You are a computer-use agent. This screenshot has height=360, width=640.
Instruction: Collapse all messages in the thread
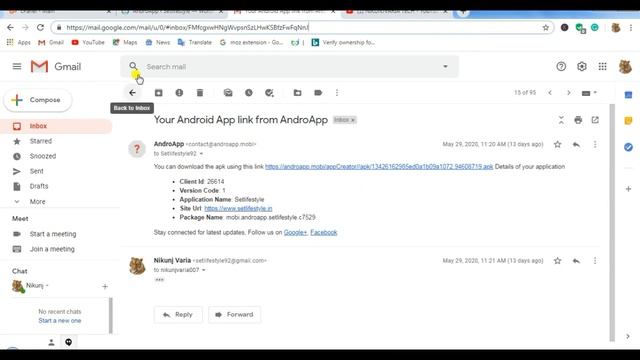(561, 120)
